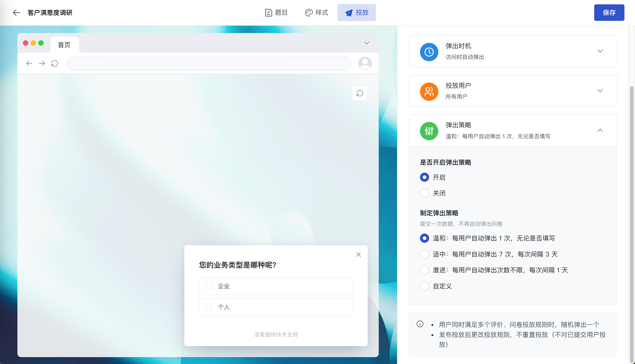Click the 保存 button
This screenshot has height=364, width=635.
pos(609,13)
